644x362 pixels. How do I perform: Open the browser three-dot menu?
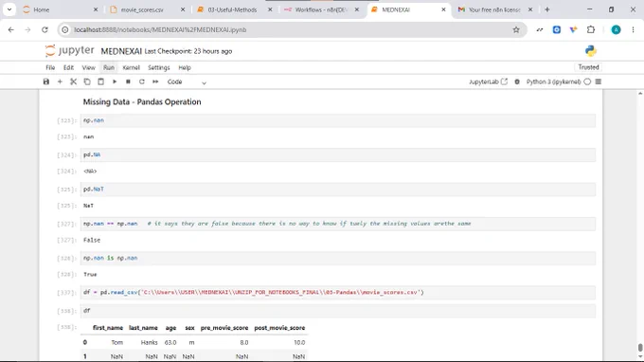(x=633, y=29)
